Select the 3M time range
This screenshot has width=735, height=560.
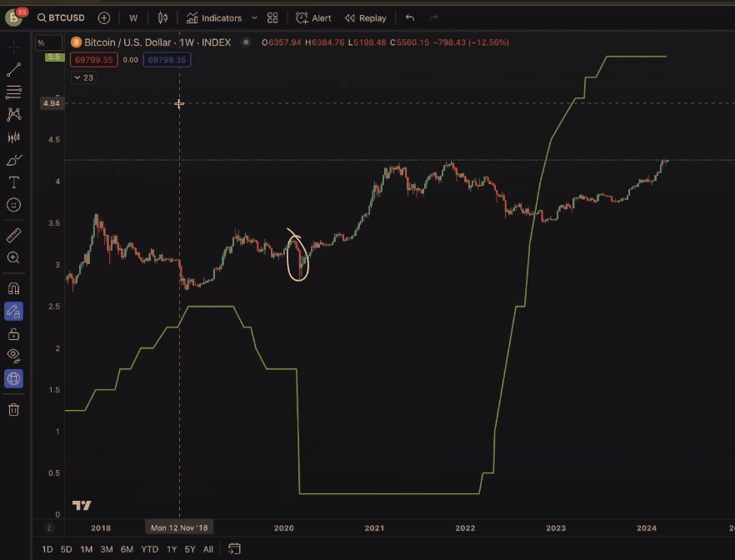pyautogui.click(x=107, y=549)
